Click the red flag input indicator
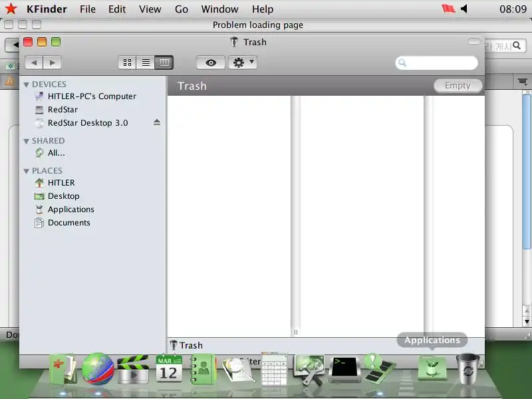Viewport: 532px width, 399px height. [448, 9]
